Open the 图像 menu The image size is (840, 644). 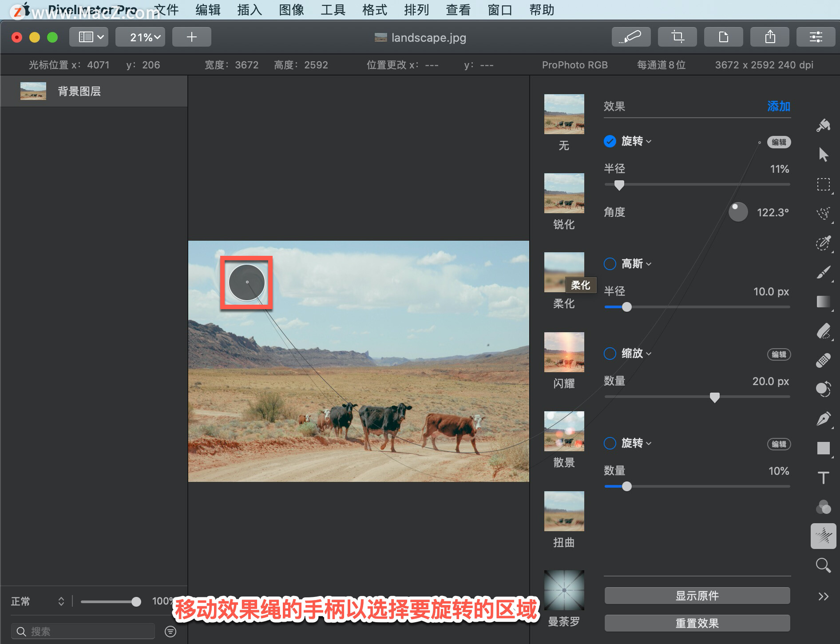pos(292,10)
